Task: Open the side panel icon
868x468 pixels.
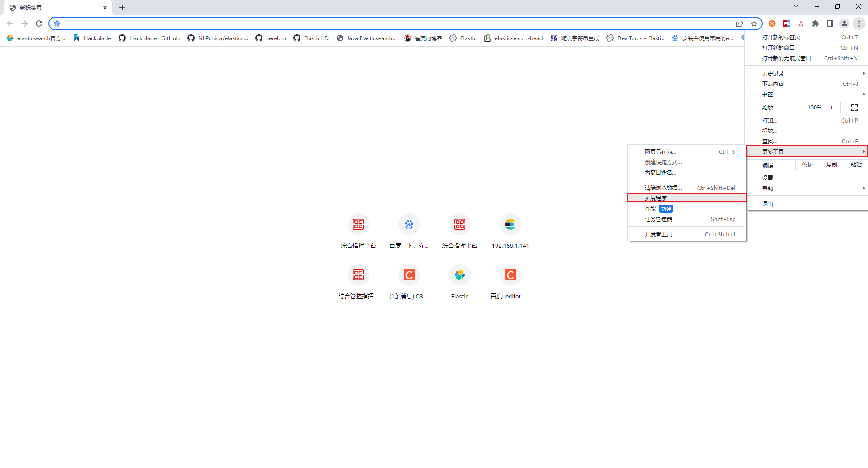Action: click(x=830, y=24)
